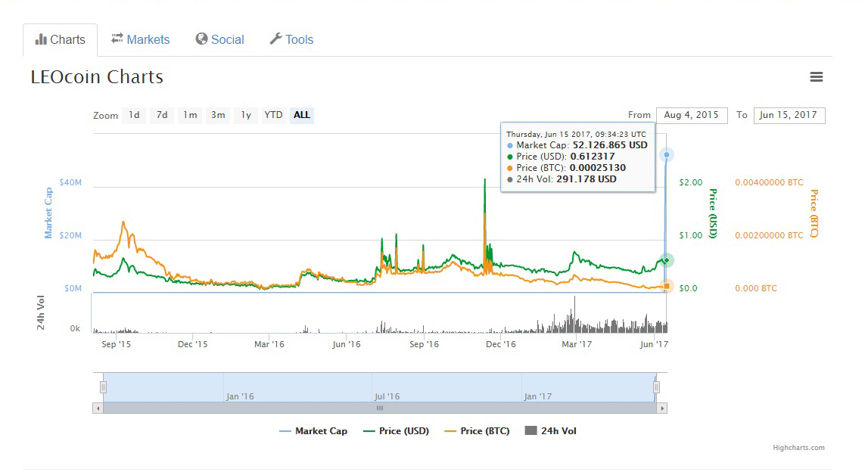Set zoom range to 7d
Image resolution: width=868 pixels, height=472 pixels.
pos(162,115)
